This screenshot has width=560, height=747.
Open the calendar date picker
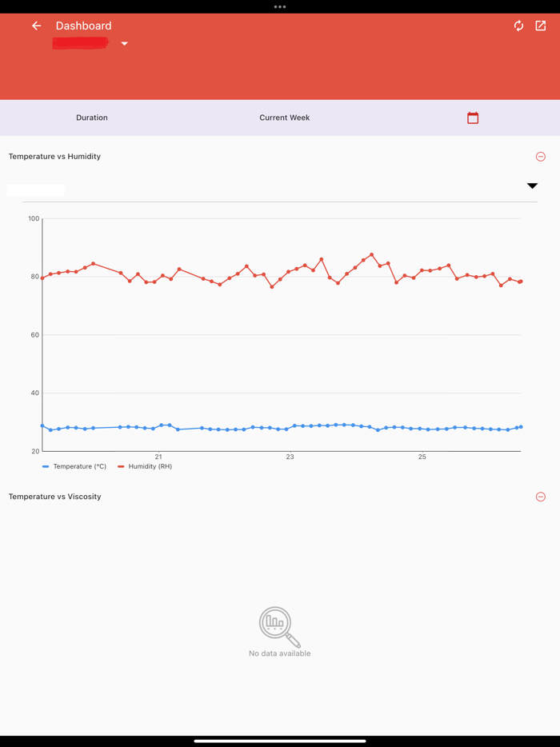(x=472, y=118)
